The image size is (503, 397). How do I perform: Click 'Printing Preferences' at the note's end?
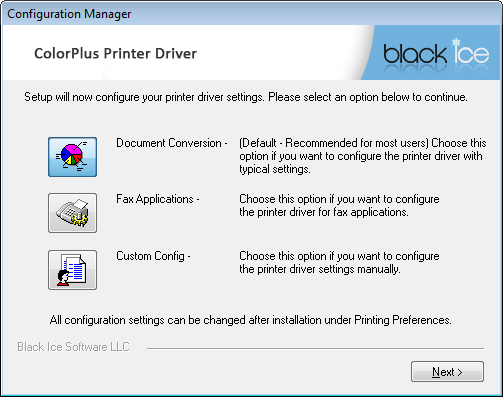pos(403,320)
